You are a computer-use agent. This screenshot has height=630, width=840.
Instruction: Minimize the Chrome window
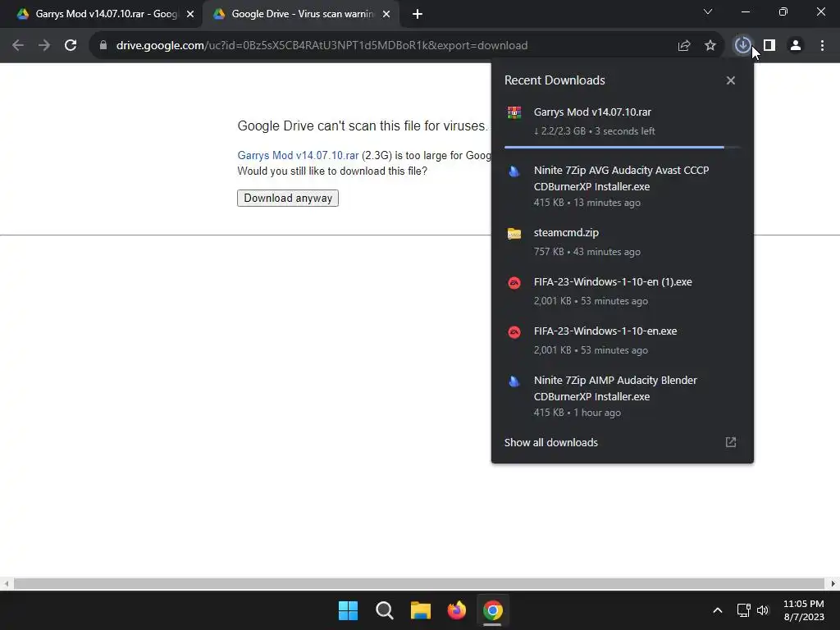click(745, 11)
